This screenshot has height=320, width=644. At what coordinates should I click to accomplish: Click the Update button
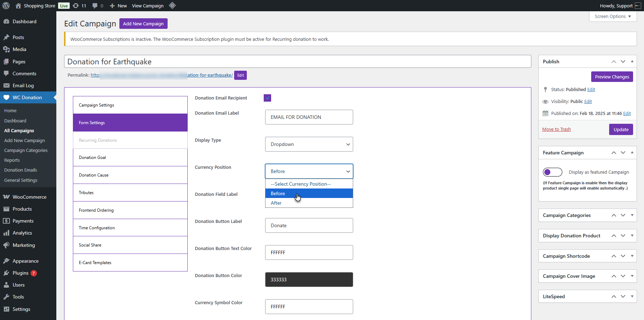[x=621, y=129]
